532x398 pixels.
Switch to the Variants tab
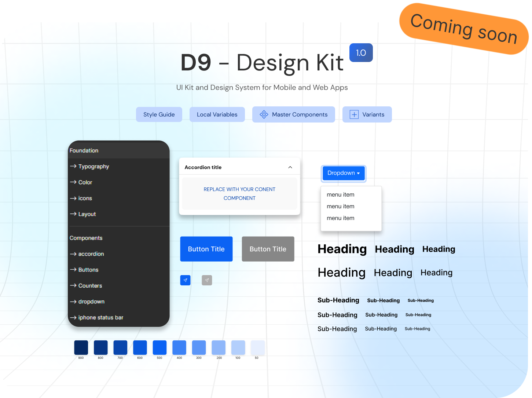(367, 114)
